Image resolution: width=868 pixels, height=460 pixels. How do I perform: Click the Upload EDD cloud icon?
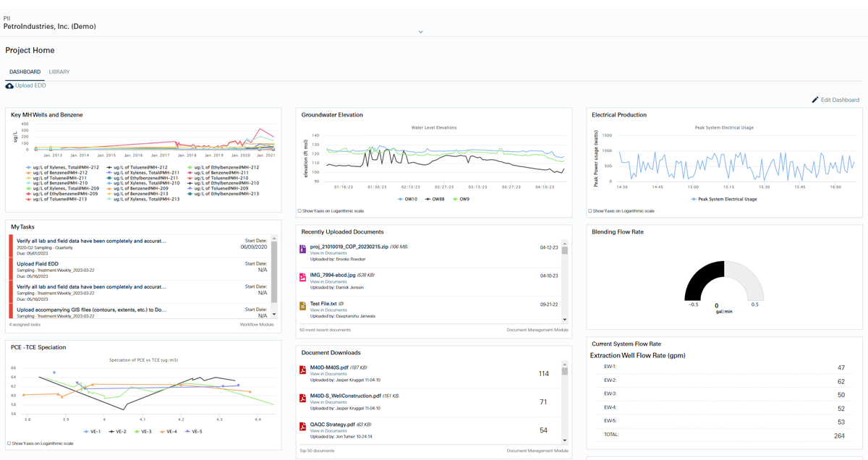[9, 85]
